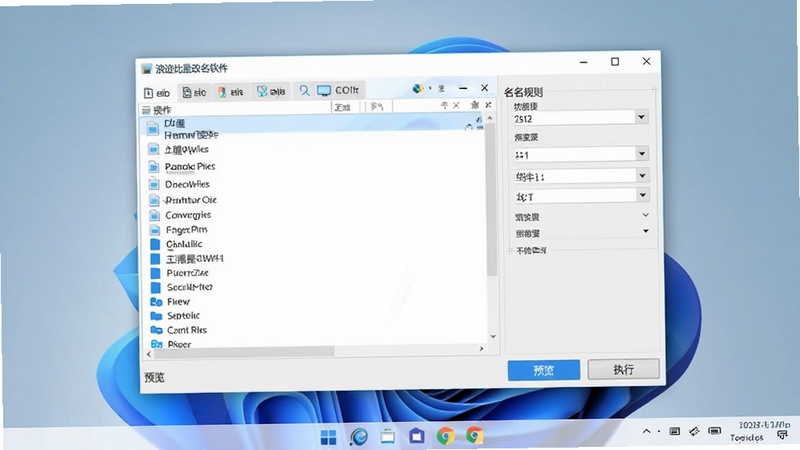
Task: Click the file icon beside DneoWfies
Action: 154,184
